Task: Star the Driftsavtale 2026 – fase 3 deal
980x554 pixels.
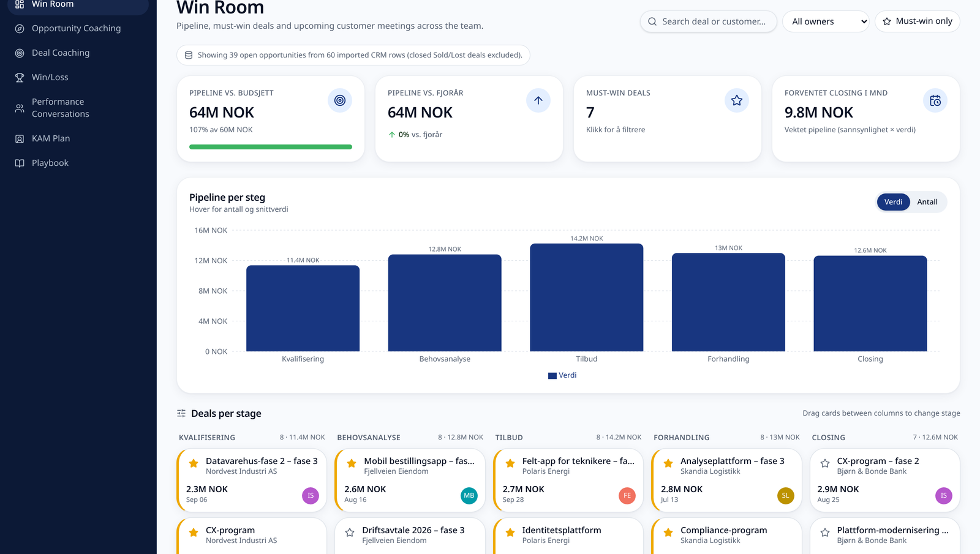Action: (x=350, y=533)
